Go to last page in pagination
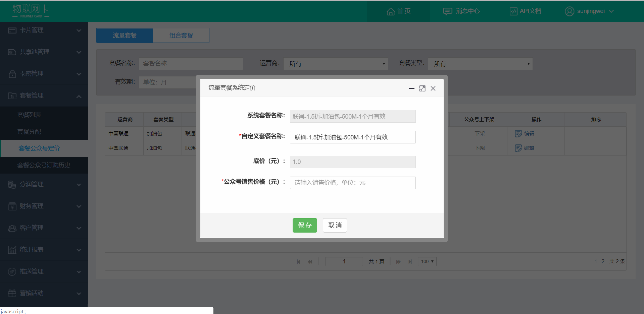Viewport: 644px width, 314px height. (x=410, y=262)
